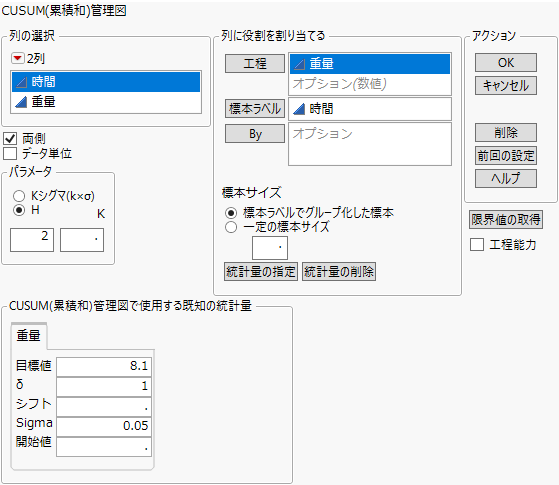Click the By role オプション box
Viewport: 559px width, 485px height.
pos(370,144)
